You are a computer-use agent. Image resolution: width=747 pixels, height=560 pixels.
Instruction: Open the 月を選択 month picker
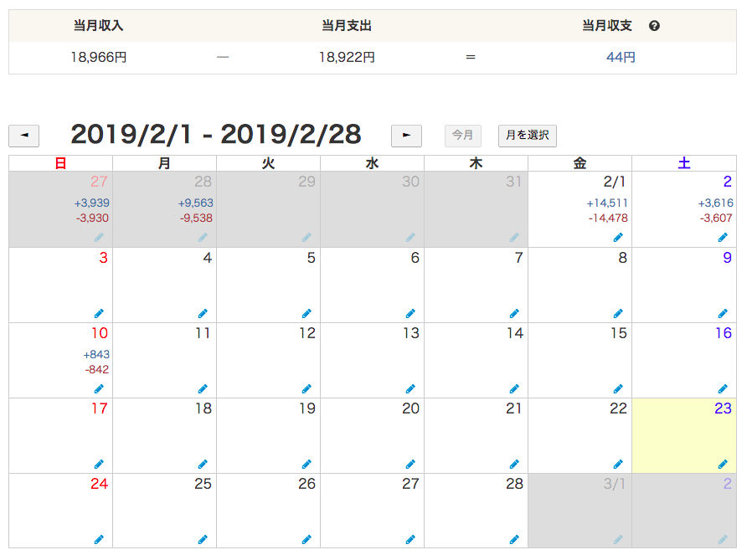pyautogui.click(x=528, y=136)
